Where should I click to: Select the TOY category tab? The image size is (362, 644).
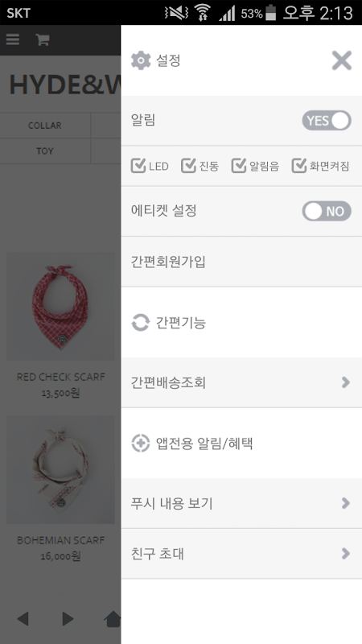45,151
